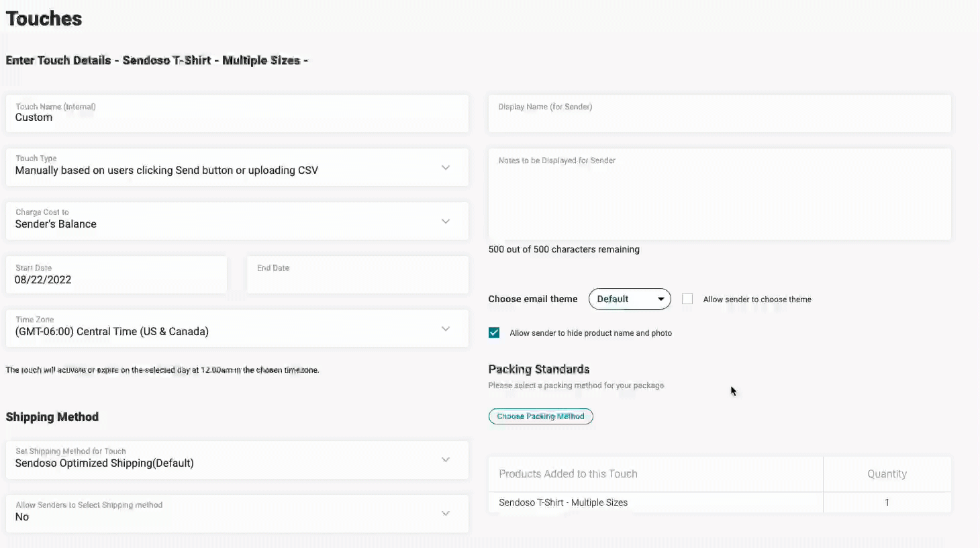Click the Touches page heading

click(x=44, y=19)
